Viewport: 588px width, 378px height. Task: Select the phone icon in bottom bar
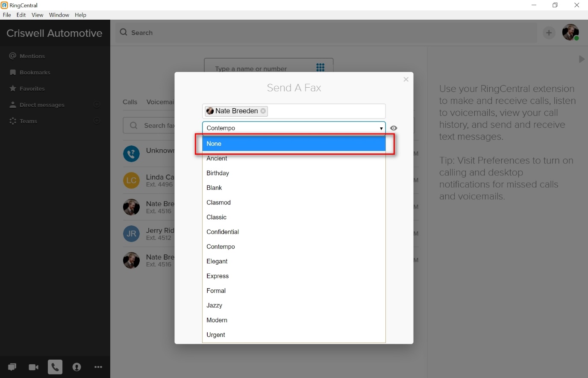55,367
